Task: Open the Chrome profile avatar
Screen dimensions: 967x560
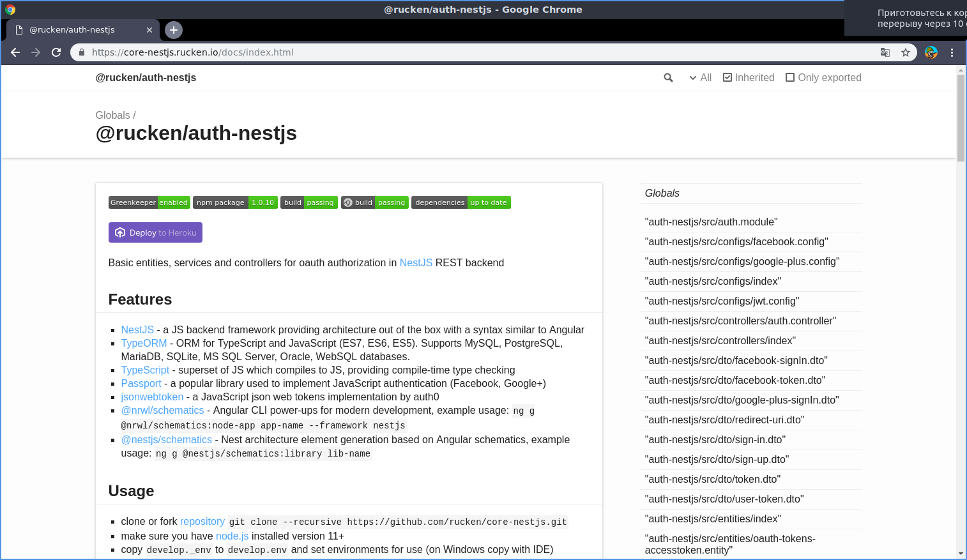Action: click(x=931, y=52)
